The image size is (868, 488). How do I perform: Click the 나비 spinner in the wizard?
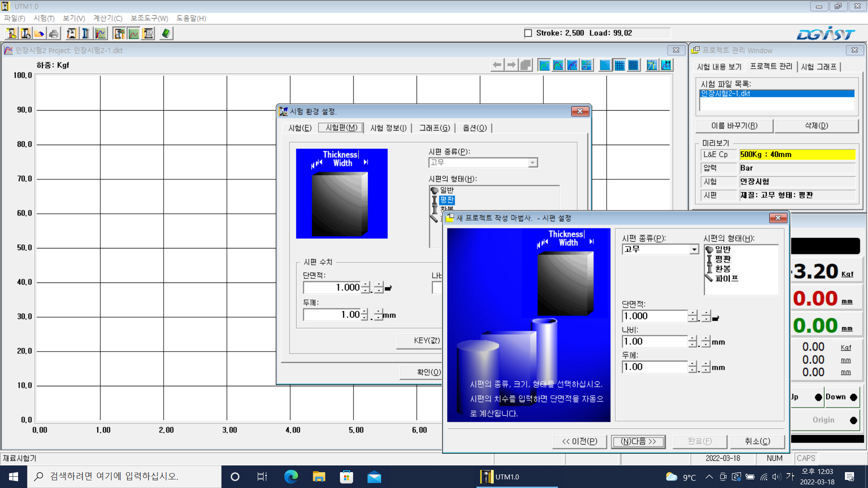coord(693,342)
